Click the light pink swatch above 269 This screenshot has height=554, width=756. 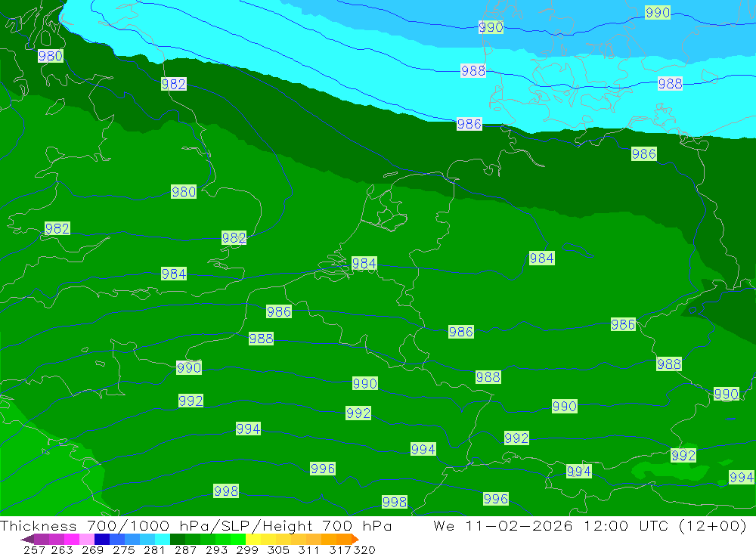(x=87, y=539)
